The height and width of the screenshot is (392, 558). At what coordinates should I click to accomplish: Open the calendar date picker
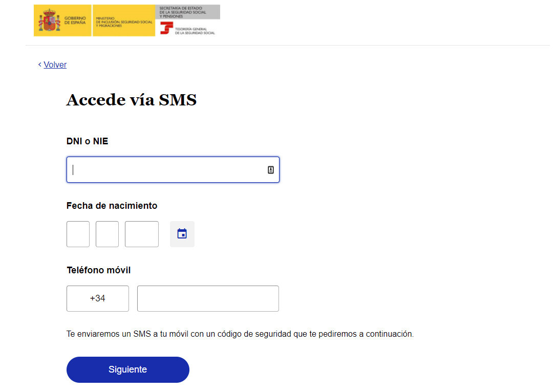[x=182, y=234]
